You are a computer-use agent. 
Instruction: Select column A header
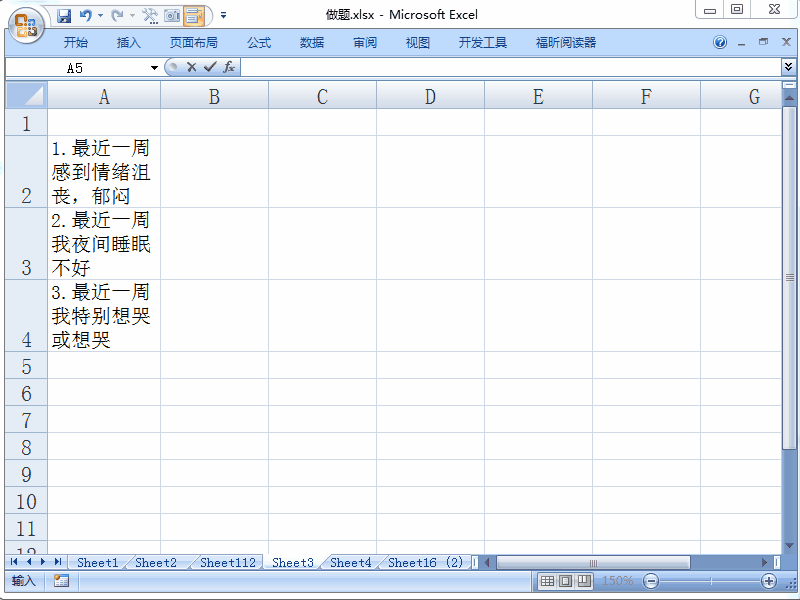[104, 96]
